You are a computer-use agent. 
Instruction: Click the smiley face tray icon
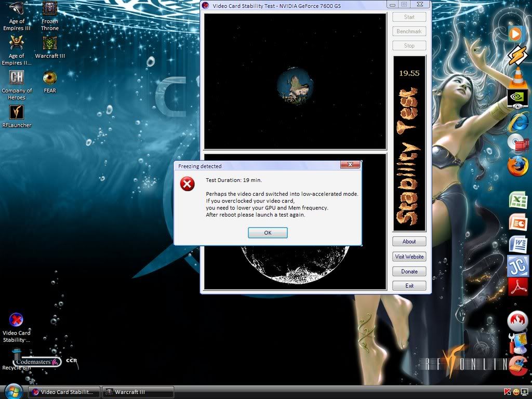[516, 392]
